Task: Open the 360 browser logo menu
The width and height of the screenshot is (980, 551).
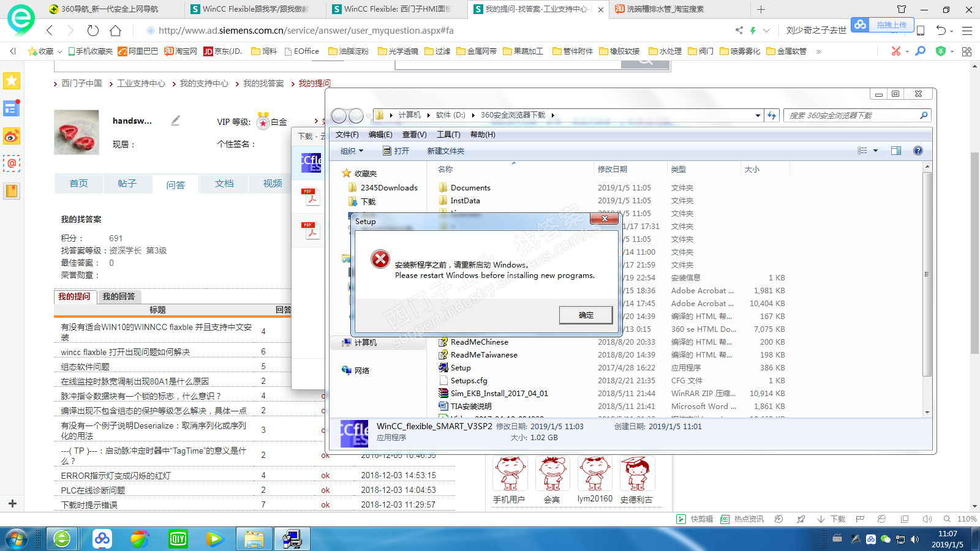Action: pyautogui.click(x=21, y=19)
